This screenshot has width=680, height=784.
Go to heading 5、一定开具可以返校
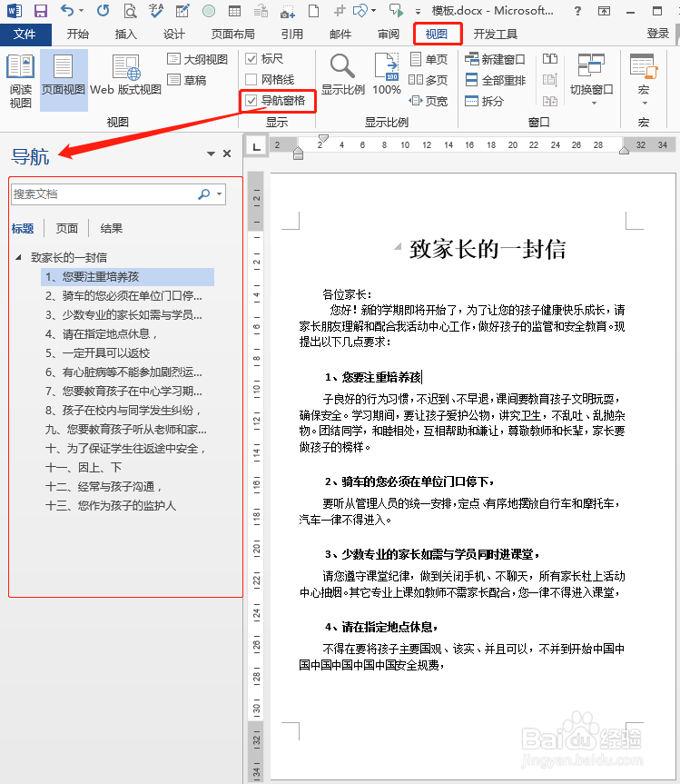(x=98, y=353)
